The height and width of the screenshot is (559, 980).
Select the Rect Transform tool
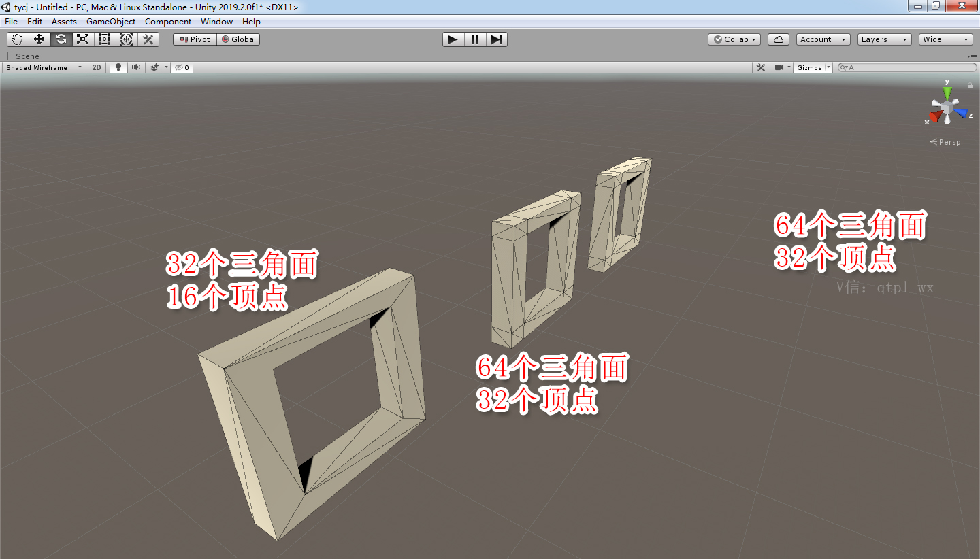coord(104,39)
